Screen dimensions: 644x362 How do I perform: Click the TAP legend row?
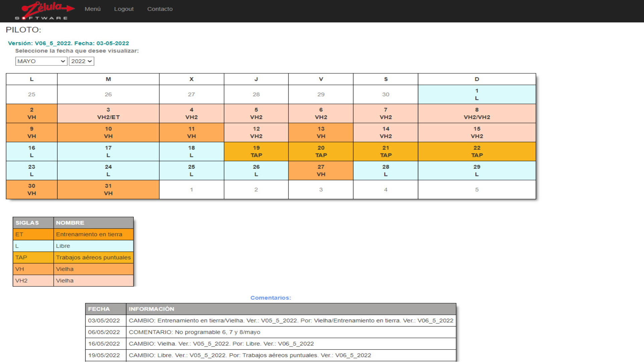[x=73, y=257]
